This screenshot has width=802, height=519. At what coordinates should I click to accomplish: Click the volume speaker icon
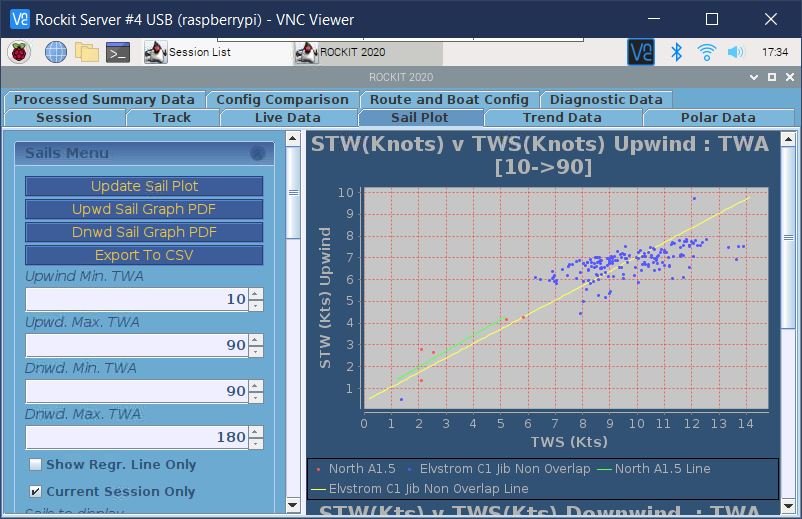(x=736, y=52)
